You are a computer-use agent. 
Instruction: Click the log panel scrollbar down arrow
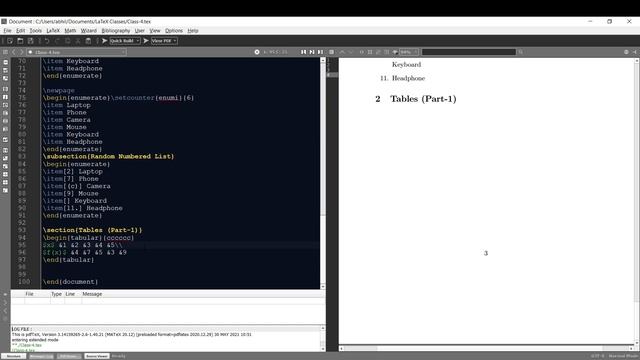[x=322, y=349]
